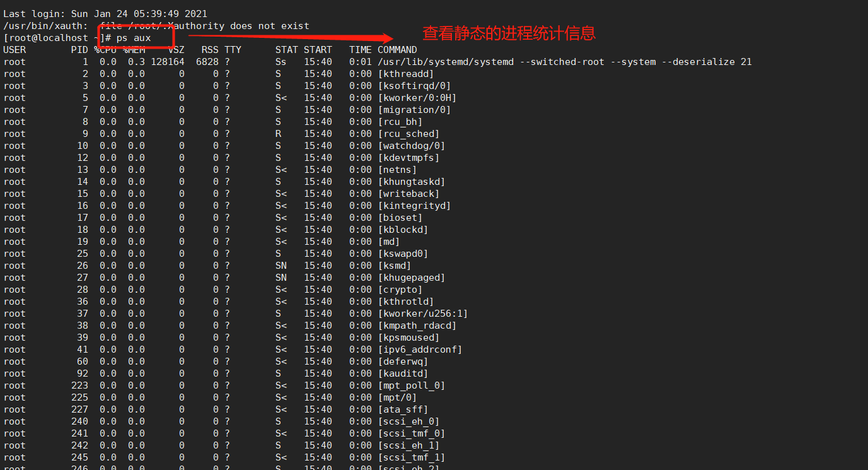The width and height of the screenshot is (868, 470).
Task: Click the '[ipv6_addrconf]' process name
Action: click(x=420, y=350)
